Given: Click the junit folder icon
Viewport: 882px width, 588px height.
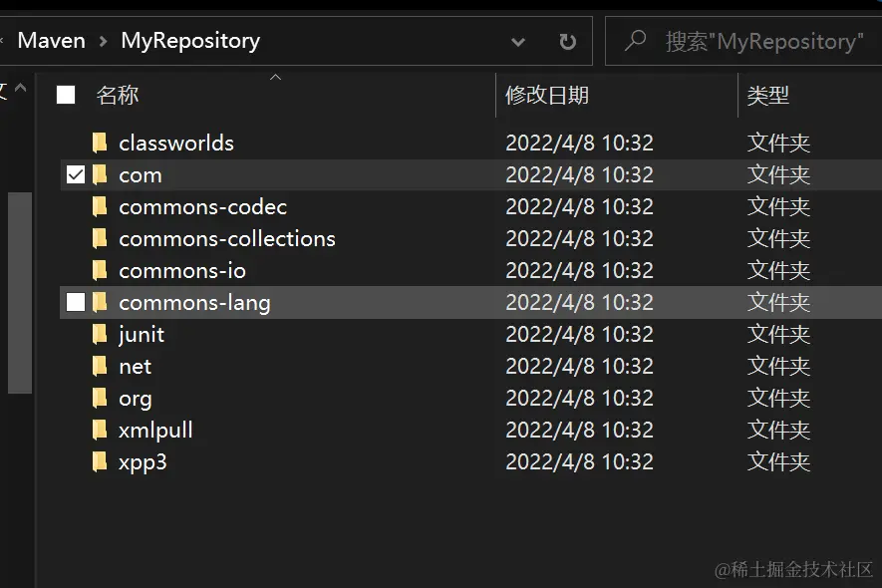Looking at the screenshot, I should [x=100, y=334].
